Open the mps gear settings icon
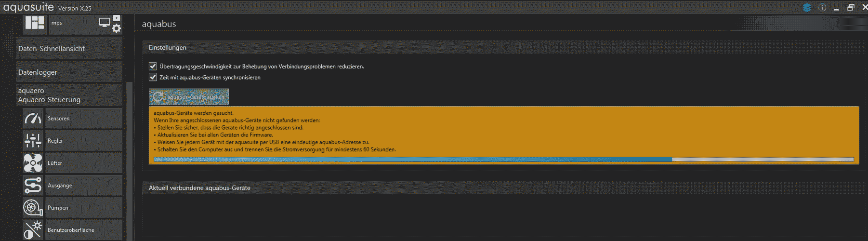Image resolution: width=868 pixels, height=241 pixels. tap(117, 28)
